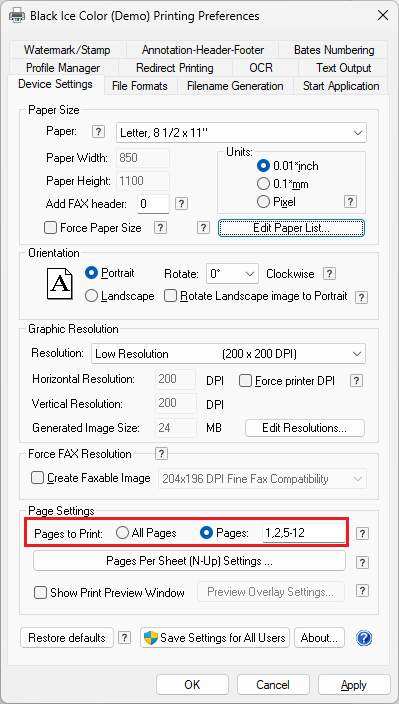Switch to Start Application tab
The width and height of the screenshot is (399, 704).
click(341, 86)
